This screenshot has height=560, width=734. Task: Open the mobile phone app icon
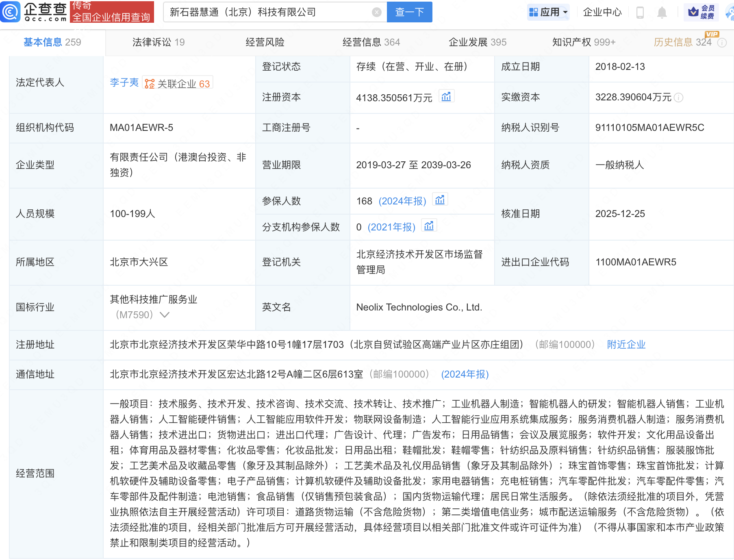point(640,13)
